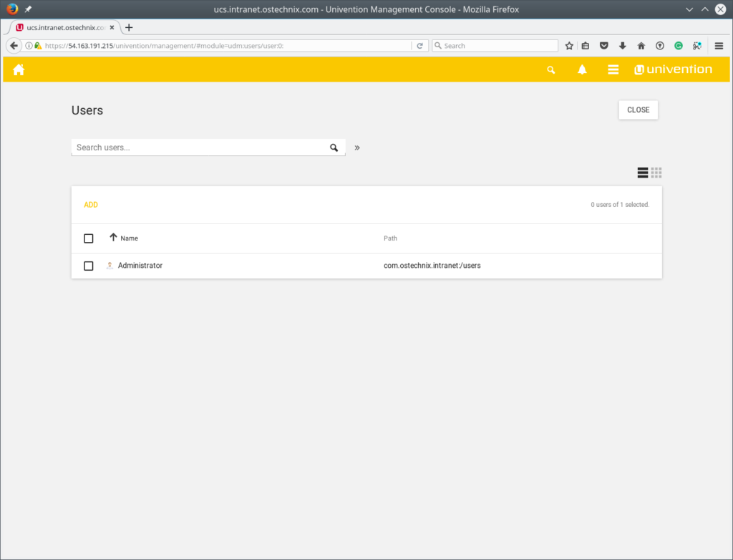
Task: Open the Firefox application menu
Action: [x=719, y=45]
